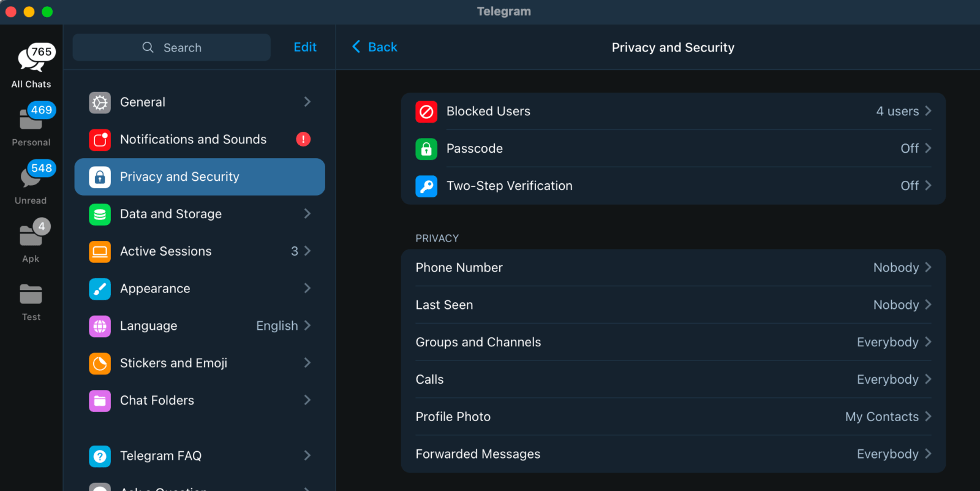Click the 469 Personal badge
Viewport: 980px width, 491px height.
pyautogui.click(x=42, y=110)
